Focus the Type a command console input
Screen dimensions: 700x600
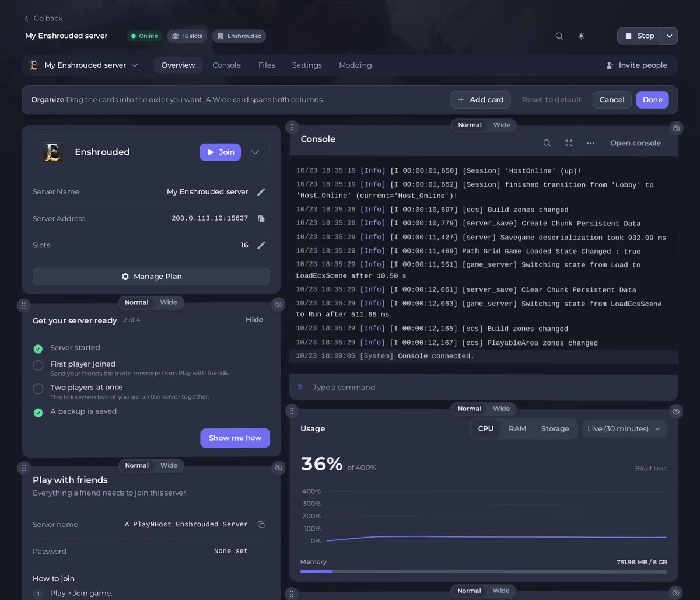pos(484,388)
